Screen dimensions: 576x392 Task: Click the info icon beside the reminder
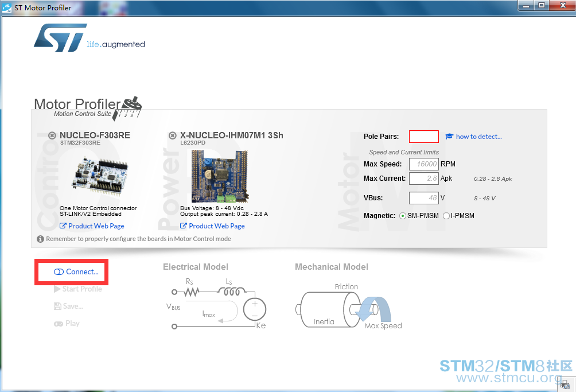40,239
